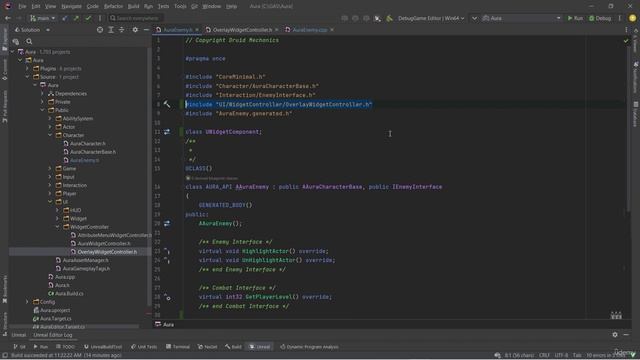Expand the Private folder
640x360 pixels.
point(42,102)
